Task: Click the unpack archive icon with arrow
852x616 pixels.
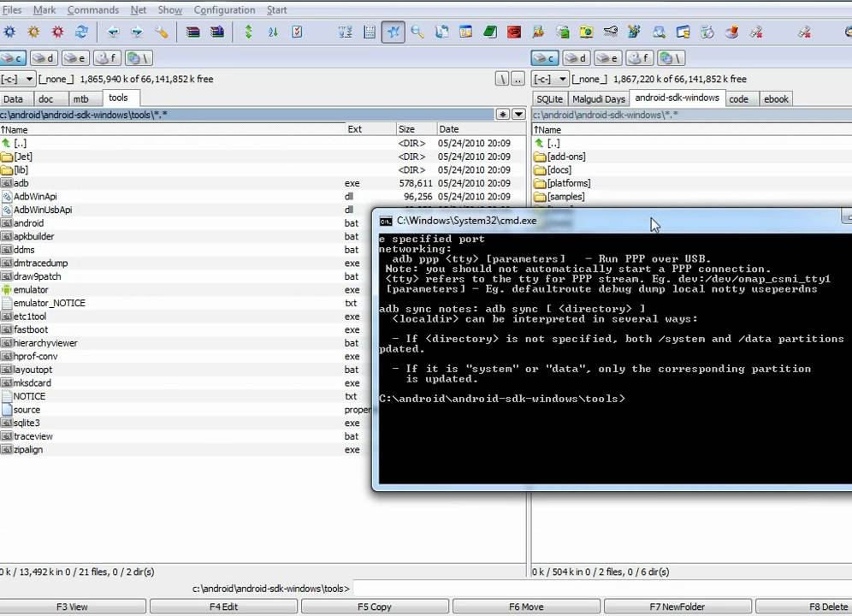Action: 216,32
